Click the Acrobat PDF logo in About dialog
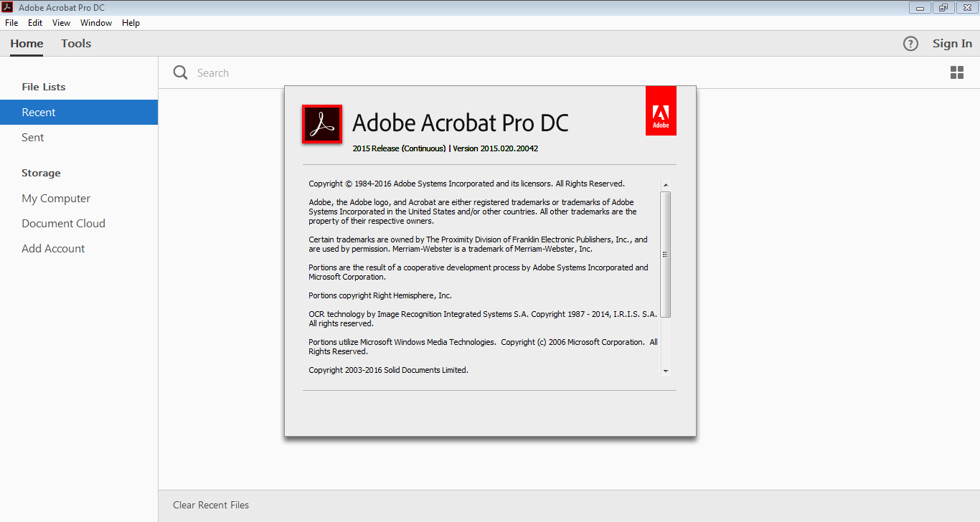The width and height of the screenshot is (980, 522). tap(322, 124)
